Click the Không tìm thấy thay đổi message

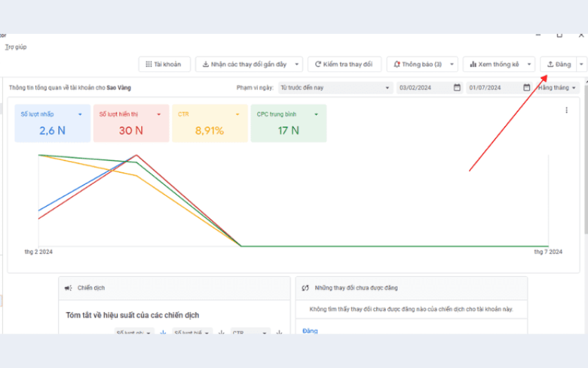point(411,309)
